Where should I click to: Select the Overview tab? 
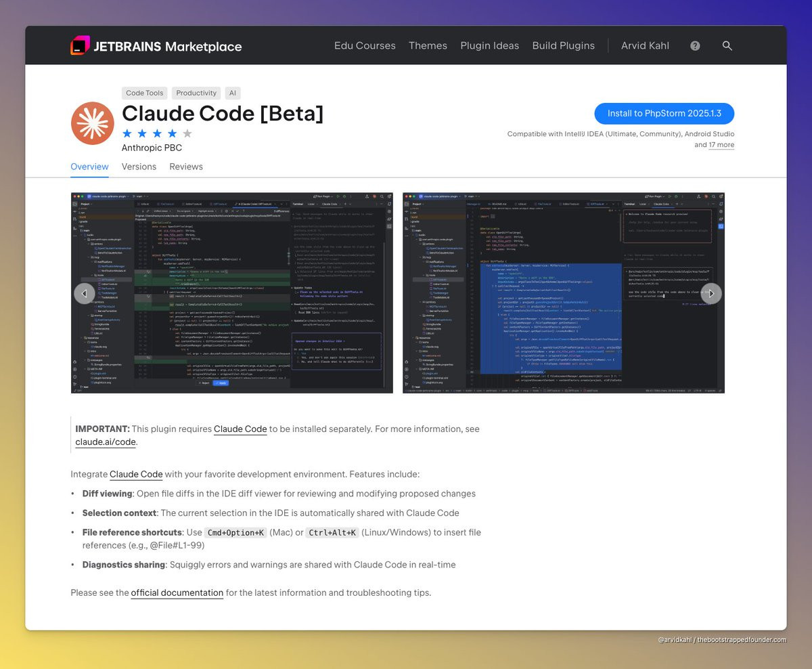(x=89, y=167)
